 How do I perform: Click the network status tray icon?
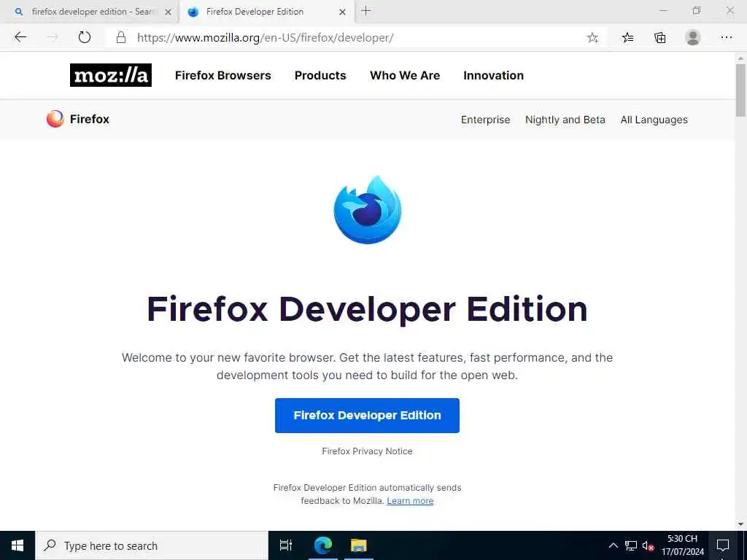(631, 545)
